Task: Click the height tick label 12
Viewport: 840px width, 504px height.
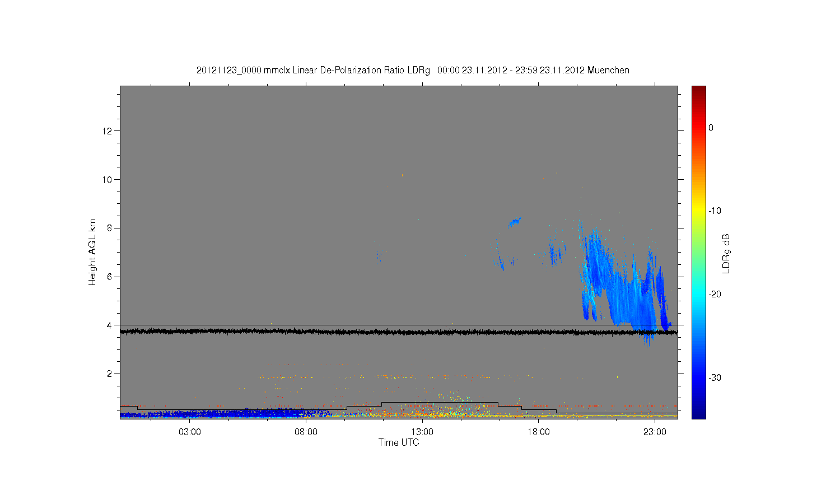Action: 108,131
